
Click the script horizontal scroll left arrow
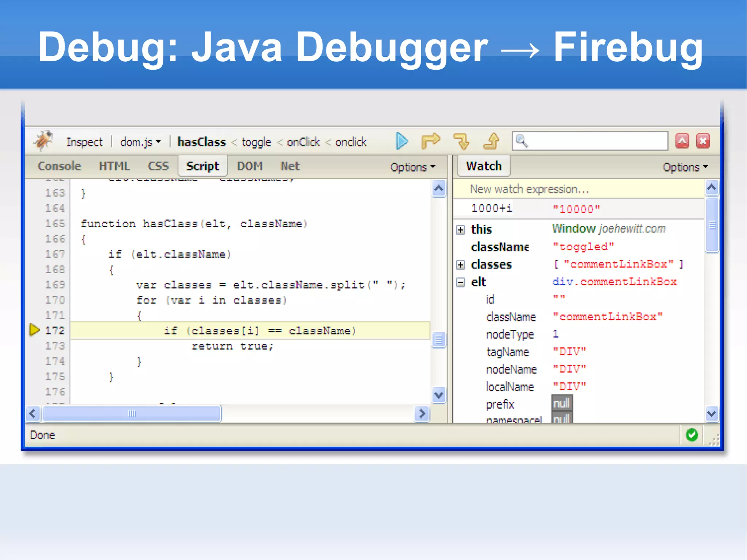coord(32,413)
